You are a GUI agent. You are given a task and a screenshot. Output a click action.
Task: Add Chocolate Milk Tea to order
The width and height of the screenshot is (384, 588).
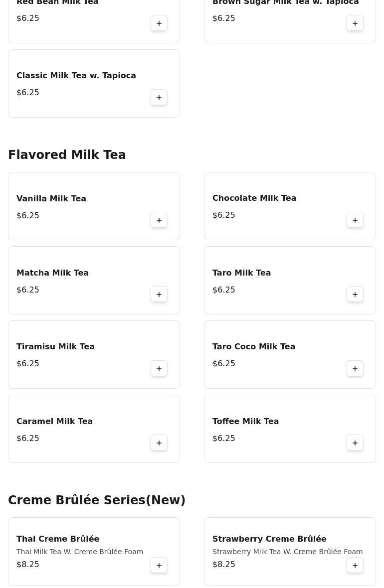355,220
